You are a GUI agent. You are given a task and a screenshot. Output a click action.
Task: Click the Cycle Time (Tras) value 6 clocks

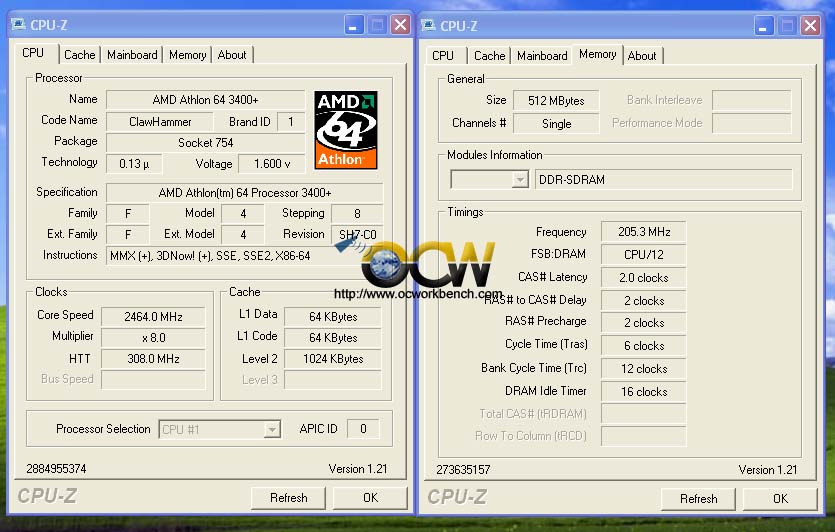pyautogui.click(x=644, y=346)
